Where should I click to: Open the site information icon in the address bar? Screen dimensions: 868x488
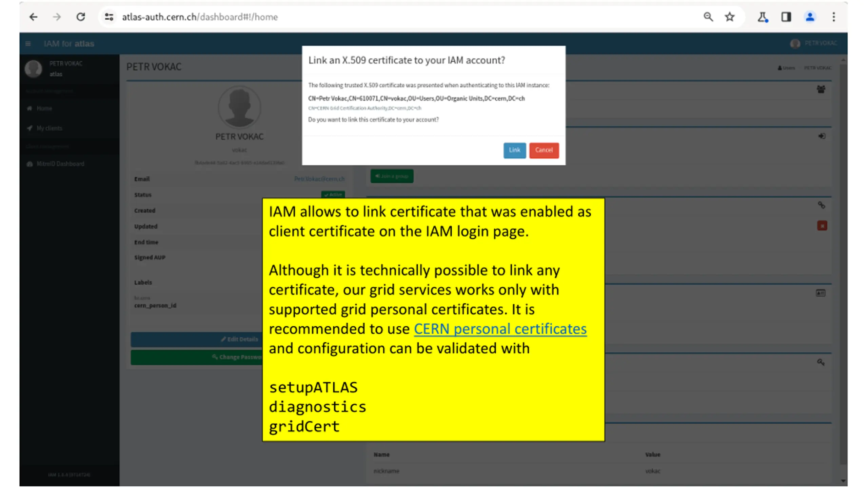pos(109,17)
